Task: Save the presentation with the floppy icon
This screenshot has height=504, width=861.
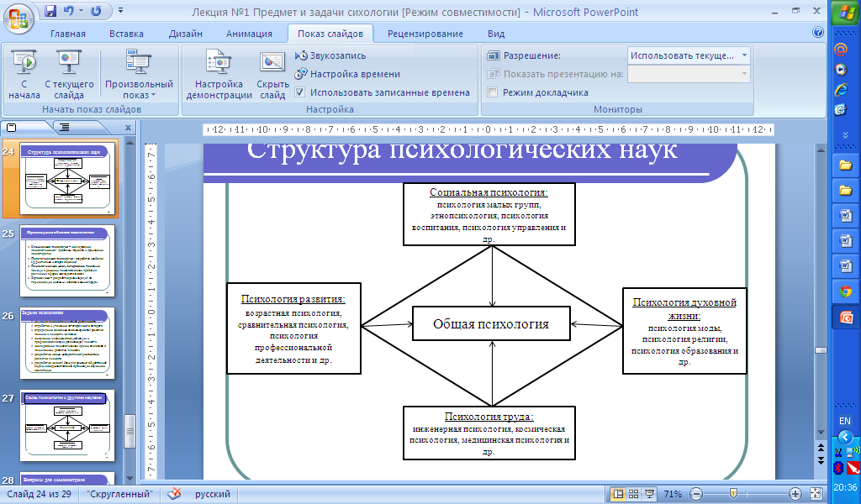Action: (x=50, y=10)
